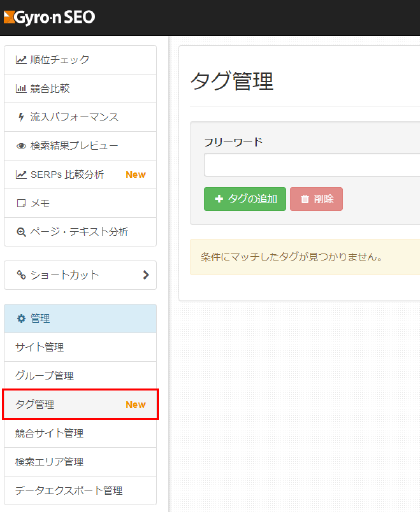The height and width of the screenshot is (512, 420).
Task: Open the 順位チェック menu item
Action: 80,60
